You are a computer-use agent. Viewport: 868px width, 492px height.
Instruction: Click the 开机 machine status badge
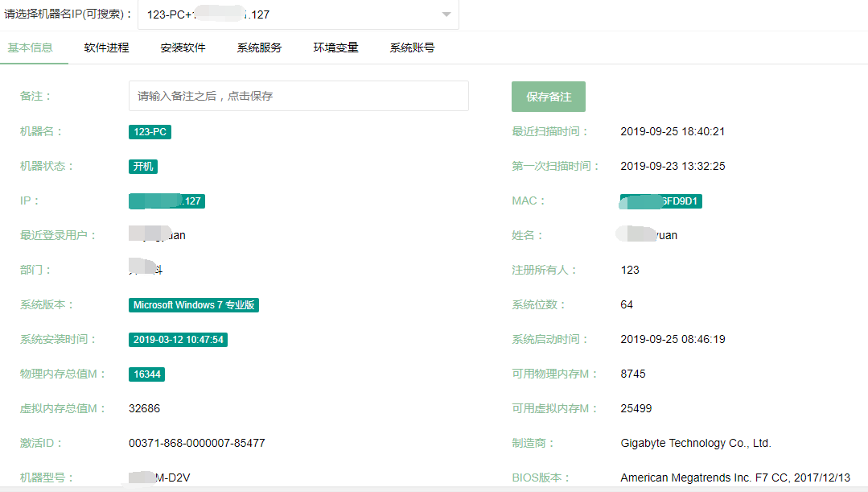click(x=142, y=167)
